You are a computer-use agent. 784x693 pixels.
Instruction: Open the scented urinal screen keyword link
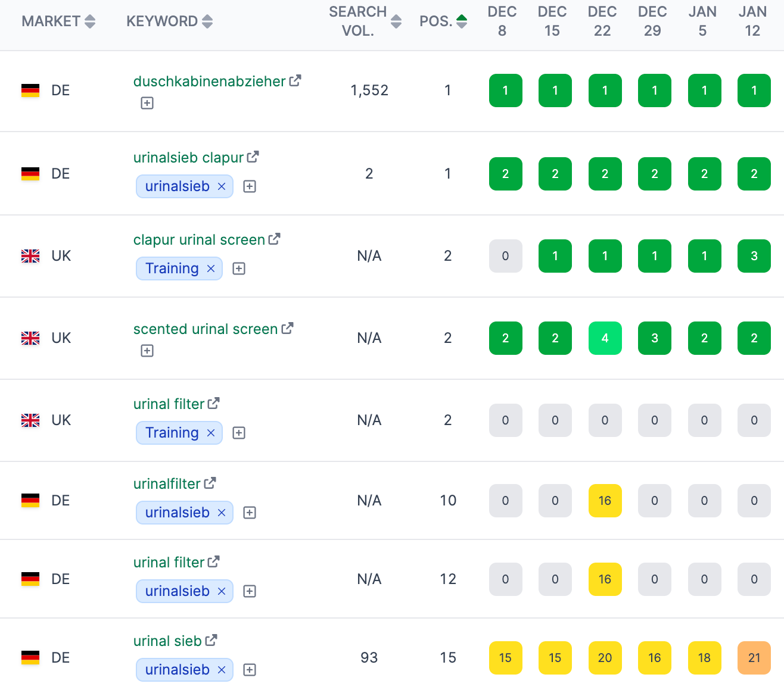[205, 329]
